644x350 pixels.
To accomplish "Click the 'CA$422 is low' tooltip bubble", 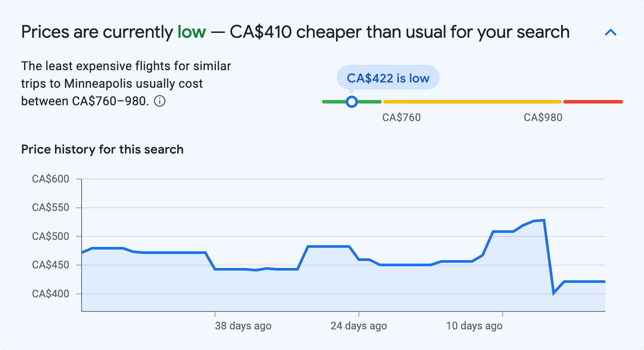I will coord(388,77).
